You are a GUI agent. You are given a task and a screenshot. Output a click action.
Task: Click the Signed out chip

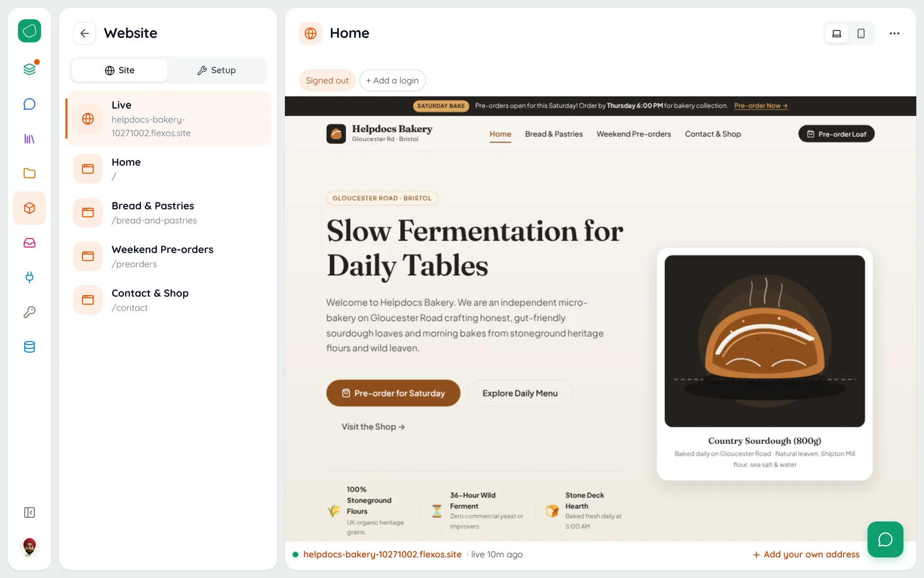click(327, 80)
